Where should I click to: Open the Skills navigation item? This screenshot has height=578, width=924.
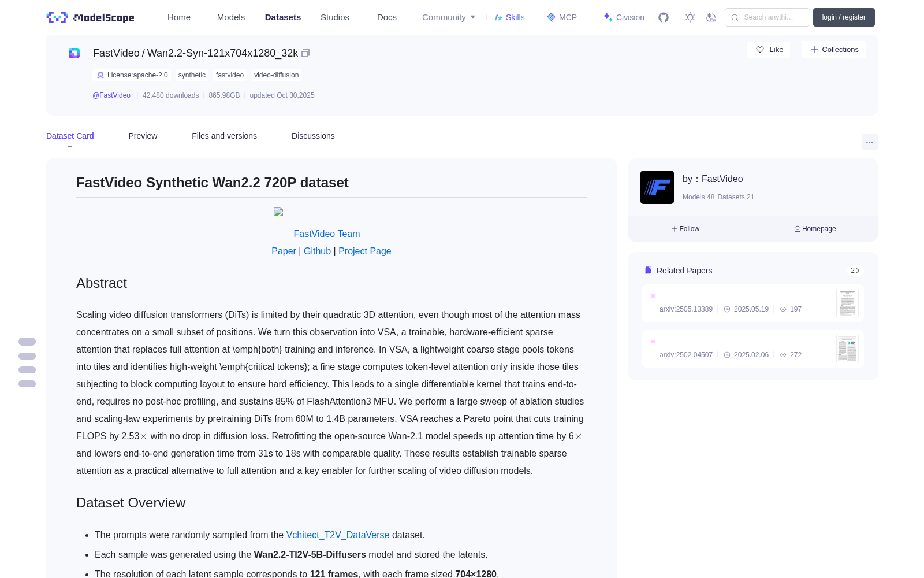pos(510,17)
